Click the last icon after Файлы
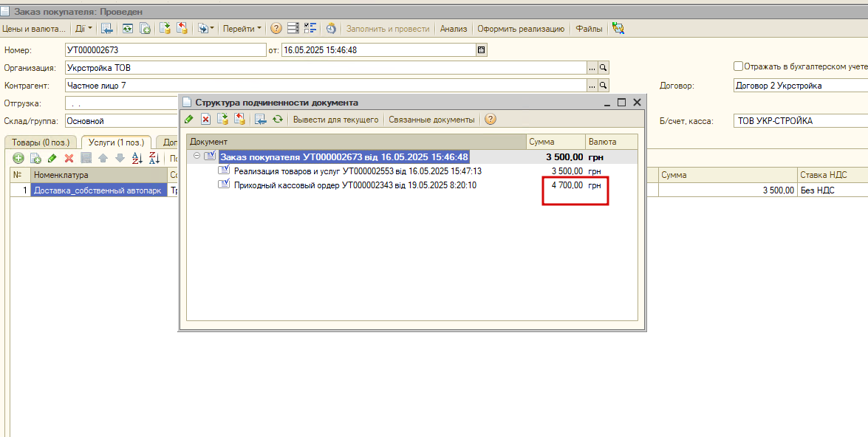 [618, 28]
